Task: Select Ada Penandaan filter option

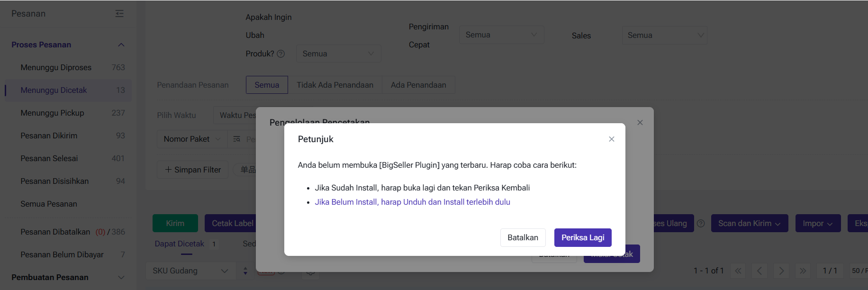Action: pyautogui.click(x=418, y=85)
